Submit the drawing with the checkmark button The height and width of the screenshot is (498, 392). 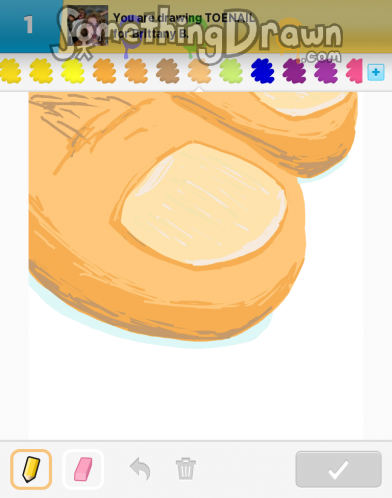pyautogui.click(x=338, y=469)
